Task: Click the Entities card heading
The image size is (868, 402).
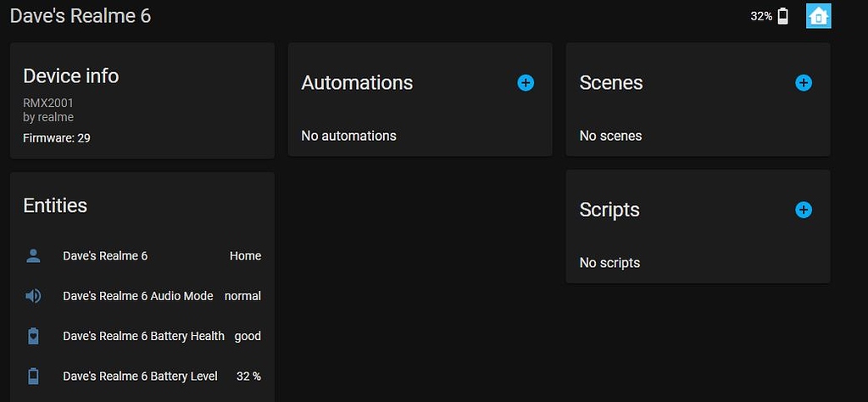Action: tap(55, 205)
